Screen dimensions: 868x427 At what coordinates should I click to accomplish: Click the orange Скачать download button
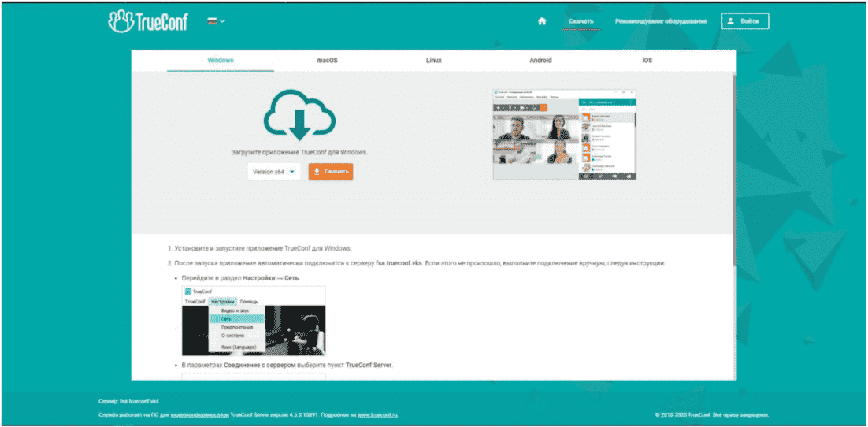coord(331,172)
